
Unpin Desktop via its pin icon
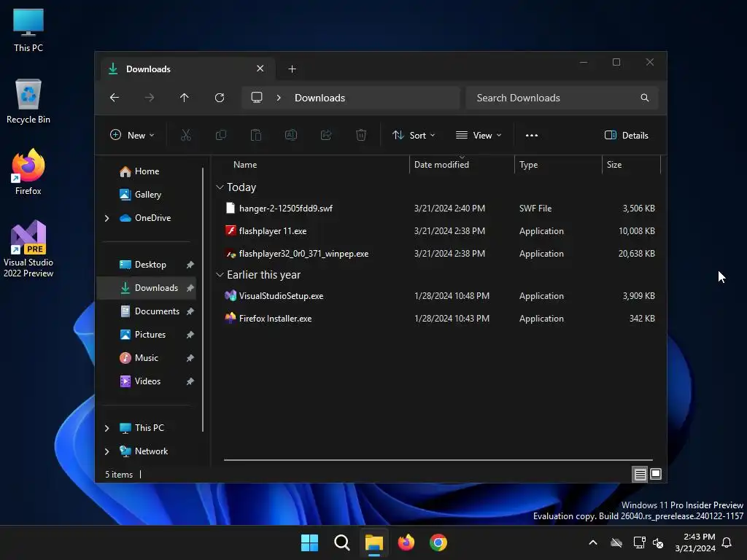[x=190, y=265]
